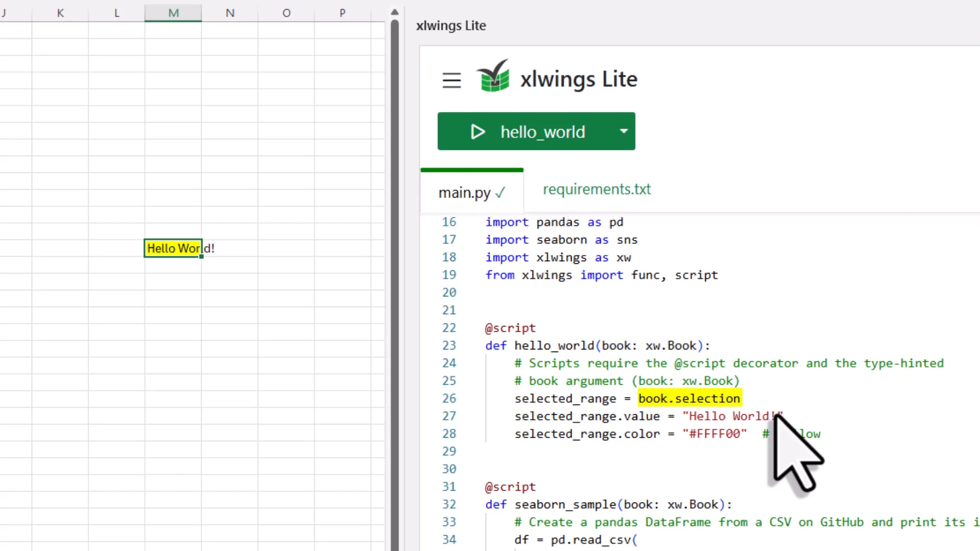Switch to the requirements.txt tab

coord(597,189)
